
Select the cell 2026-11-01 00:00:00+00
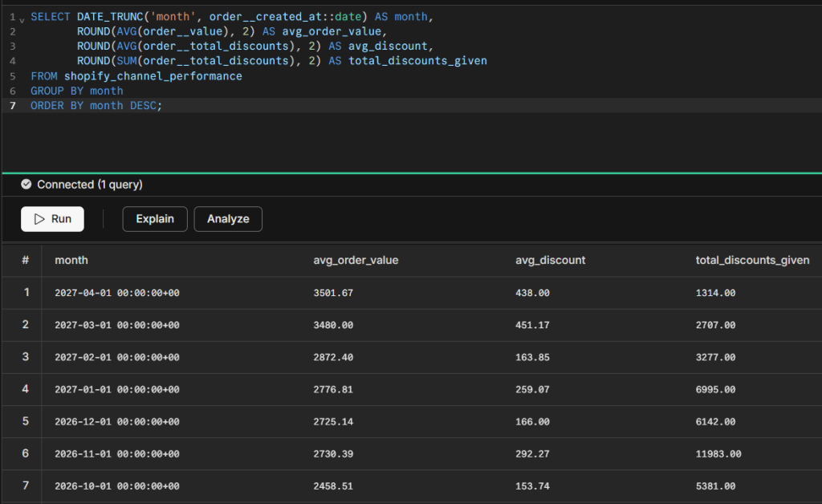click(x=117, y=454)
